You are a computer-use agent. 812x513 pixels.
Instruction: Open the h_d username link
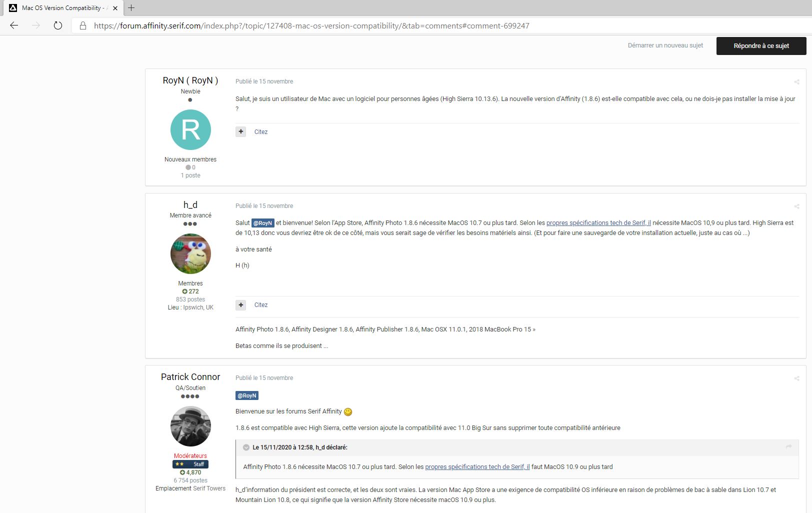point(190,204)
